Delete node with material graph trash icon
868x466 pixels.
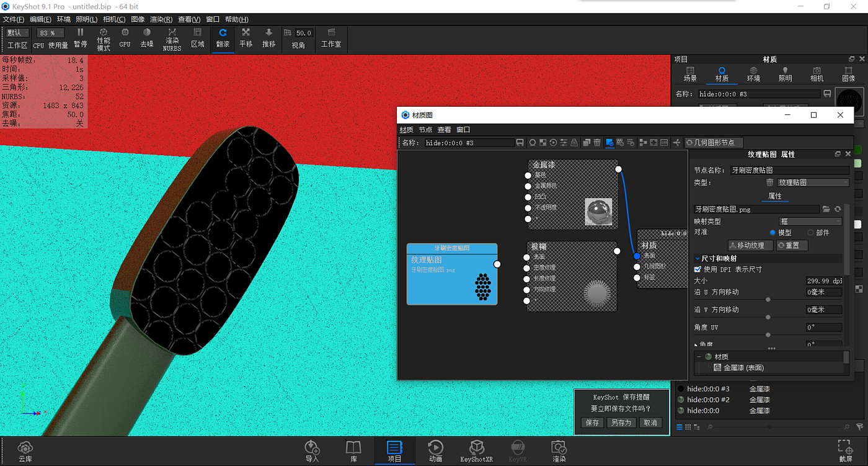click(597, 143)
